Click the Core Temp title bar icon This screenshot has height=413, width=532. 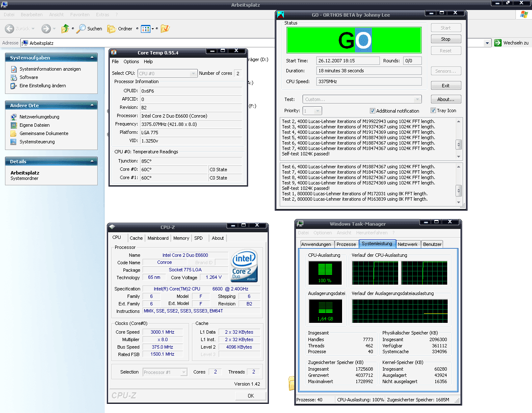coord(114,52)
